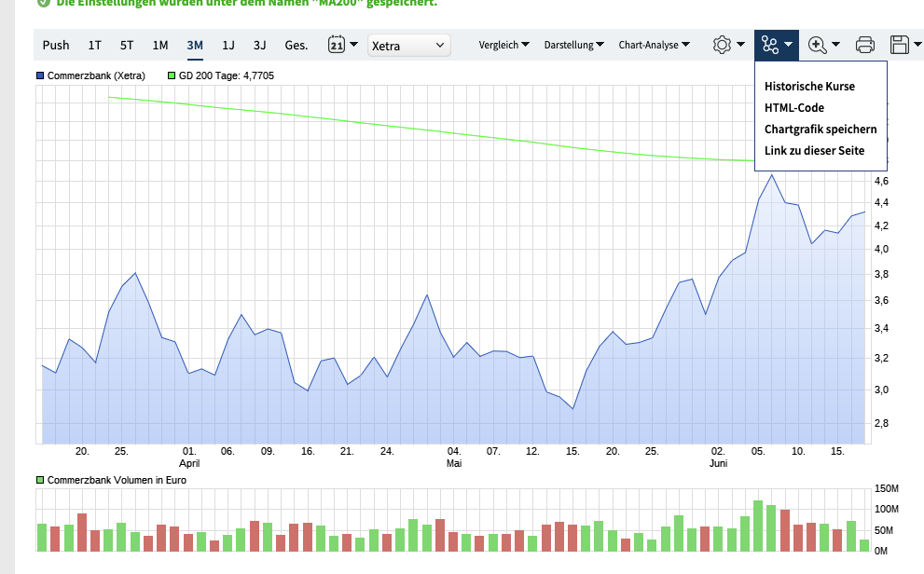Click the Mai month label on axis
The width and height of the screenshot is (924, 574).
[x=454, y=463]
